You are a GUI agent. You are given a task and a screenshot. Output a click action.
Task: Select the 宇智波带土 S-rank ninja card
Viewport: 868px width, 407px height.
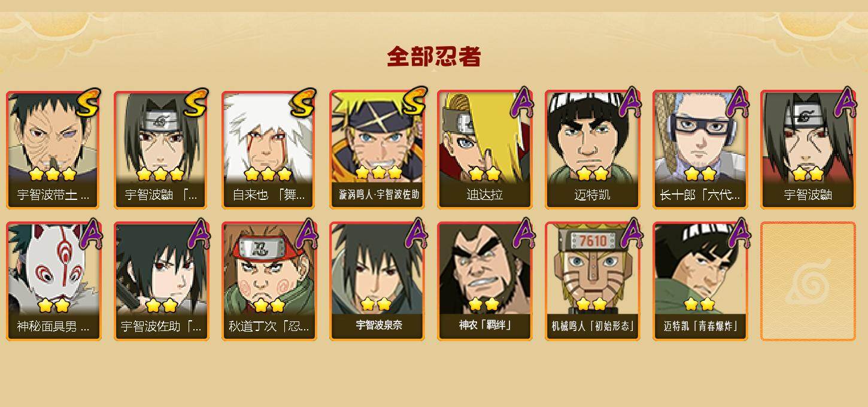pos(54,150)
